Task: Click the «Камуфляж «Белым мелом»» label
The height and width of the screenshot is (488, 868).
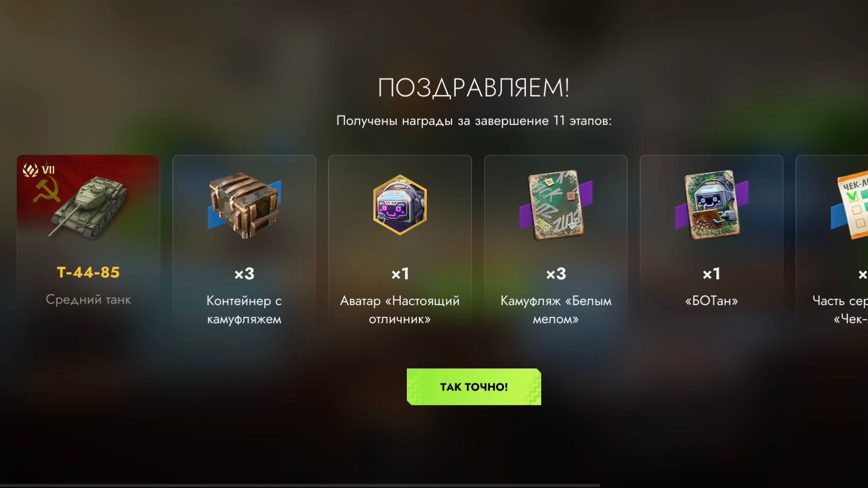Action: [556, 310]
